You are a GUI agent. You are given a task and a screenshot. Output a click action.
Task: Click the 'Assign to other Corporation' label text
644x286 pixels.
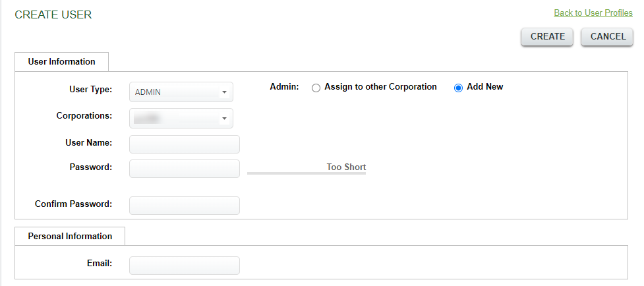pyautogui.click(x=380, y=86)
